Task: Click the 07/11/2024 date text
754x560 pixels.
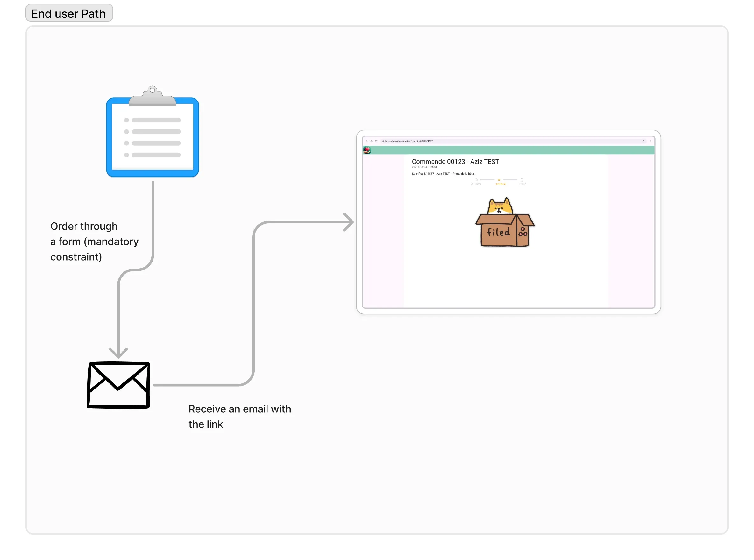Action: click(x=424, y=167)
